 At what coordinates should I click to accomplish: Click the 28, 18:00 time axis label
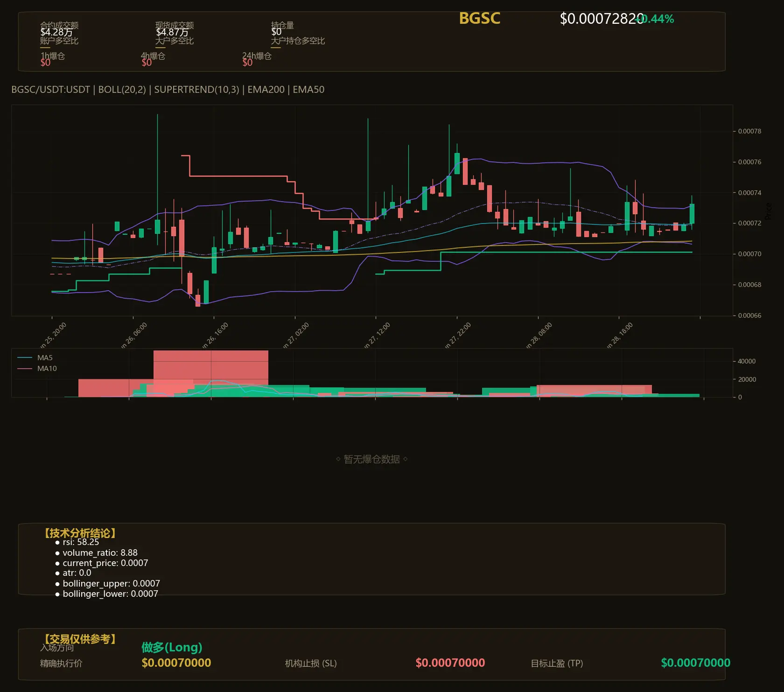(x=620, y=336)
